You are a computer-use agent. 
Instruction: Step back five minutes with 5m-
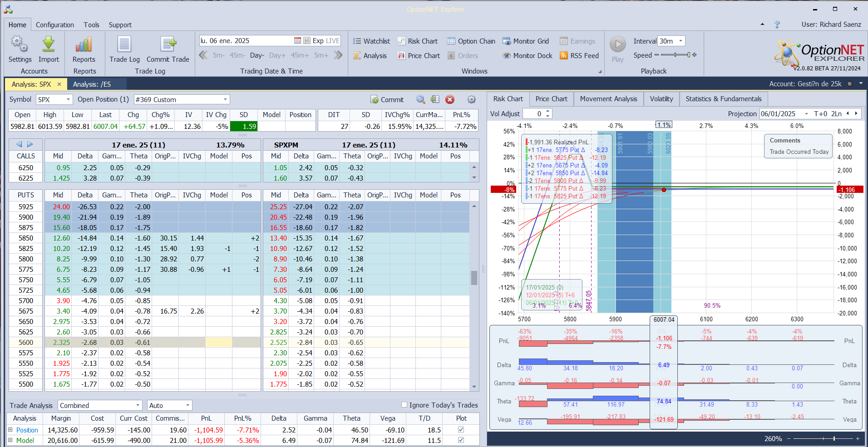(x=219, y=55)
